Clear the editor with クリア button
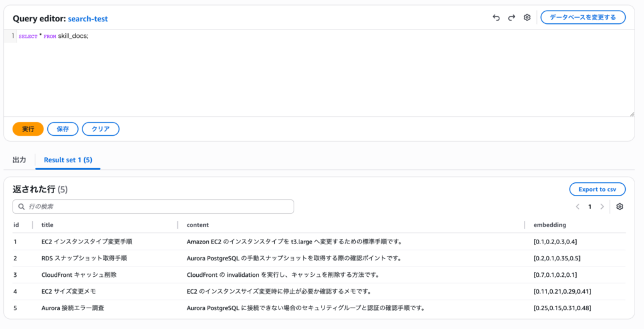This screenshot has height=329, width=644. click(101, 129)
